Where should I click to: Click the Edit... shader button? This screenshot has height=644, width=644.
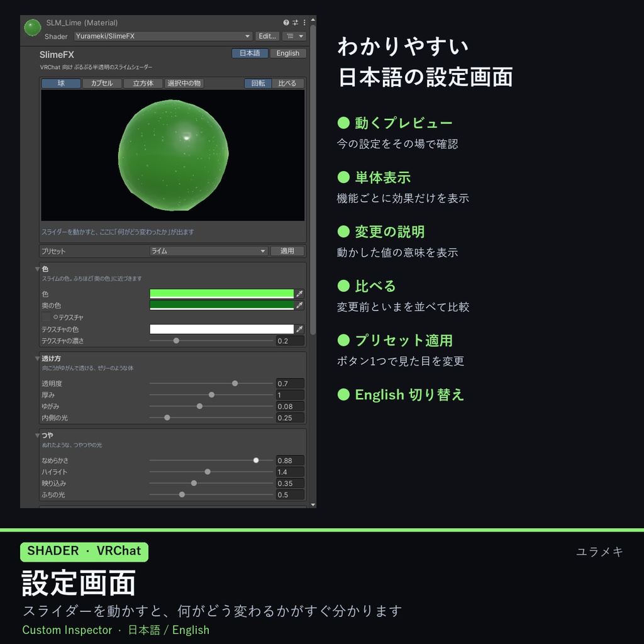[x=267, y=36]
